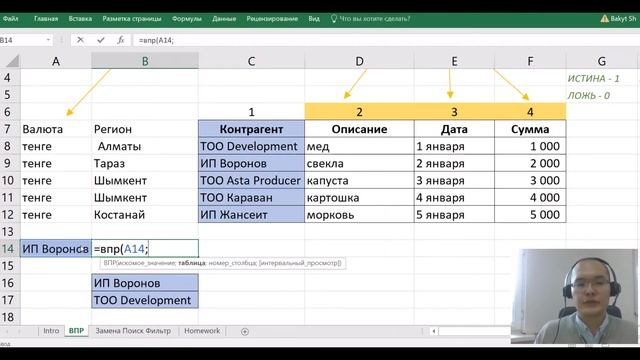Image resolution: width=640 pixels, height=360 pixels.
Task: Click the Алматы region cell
Action: click(145, 146)
